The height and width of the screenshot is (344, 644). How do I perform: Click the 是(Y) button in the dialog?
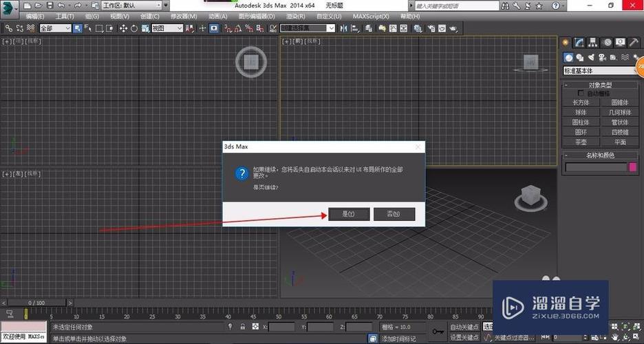tap(349, 214)
